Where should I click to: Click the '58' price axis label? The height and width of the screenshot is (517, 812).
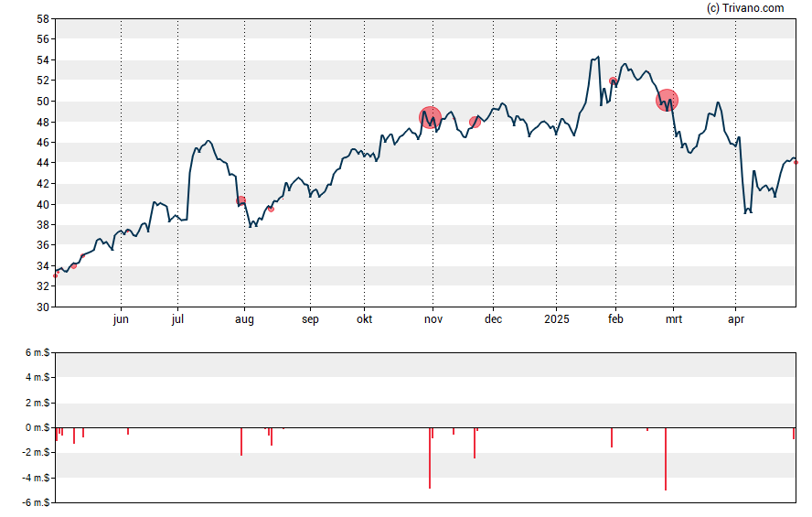[x=43, y=19]
